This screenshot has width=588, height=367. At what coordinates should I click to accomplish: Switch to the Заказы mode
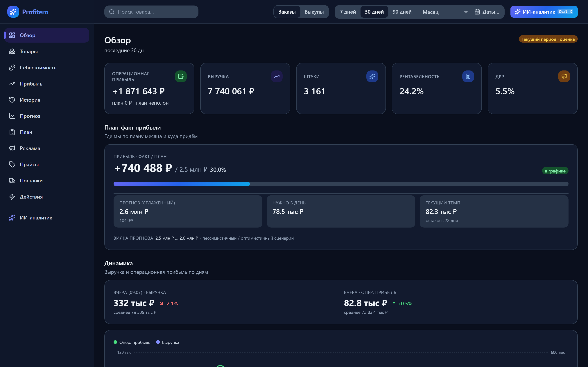[287, 12]
